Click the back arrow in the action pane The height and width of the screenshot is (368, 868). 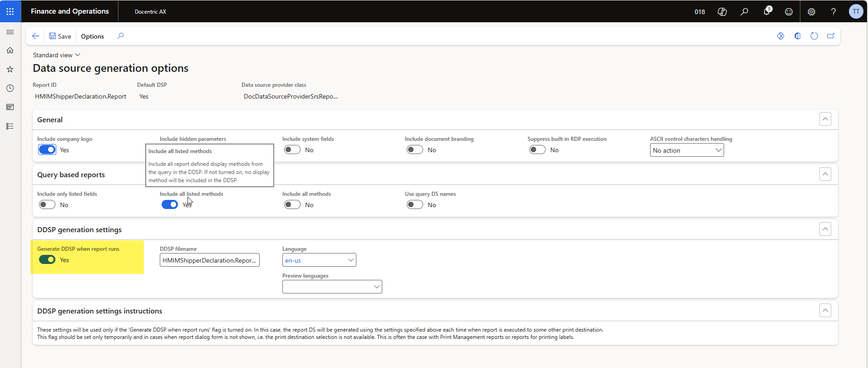[36, 36]
